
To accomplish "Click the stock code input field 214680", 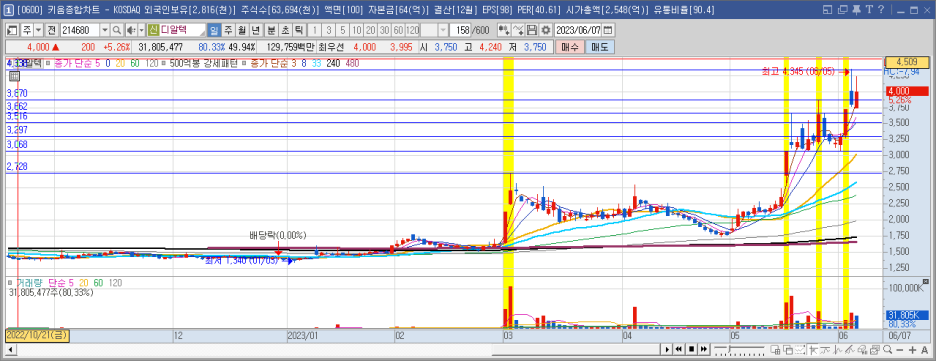I will point(79,30).
